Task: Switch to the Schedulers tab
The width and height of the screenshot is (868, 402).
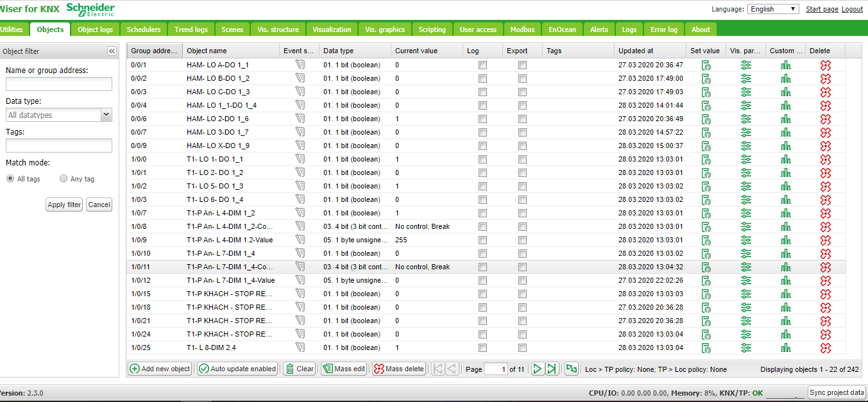Action: coord(144,29)
